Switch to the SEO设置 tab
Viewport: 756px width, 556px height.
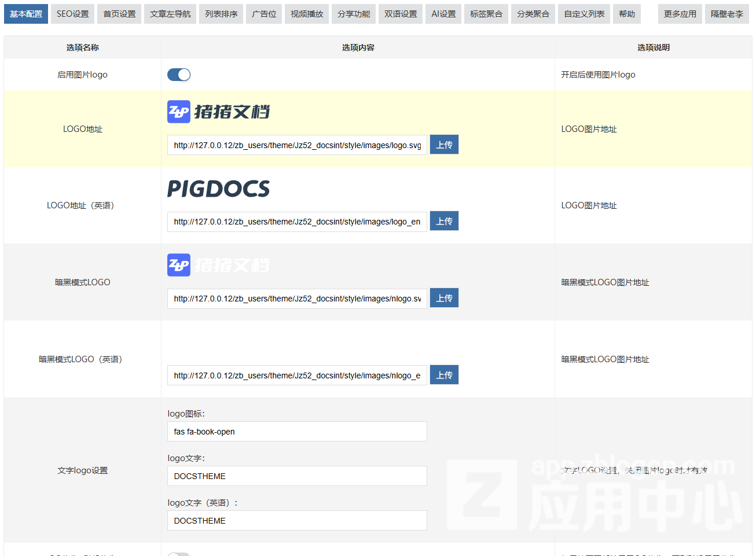[x=72, y=14]
